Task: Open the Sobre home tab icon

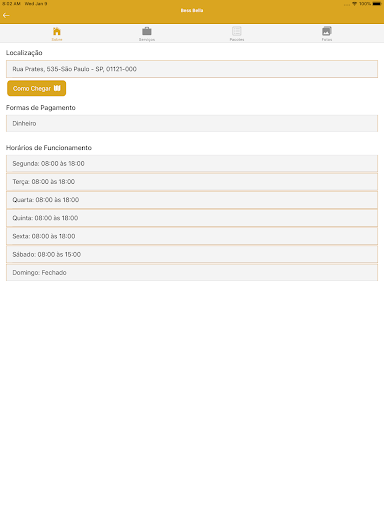Action: (x=57, y=31)
